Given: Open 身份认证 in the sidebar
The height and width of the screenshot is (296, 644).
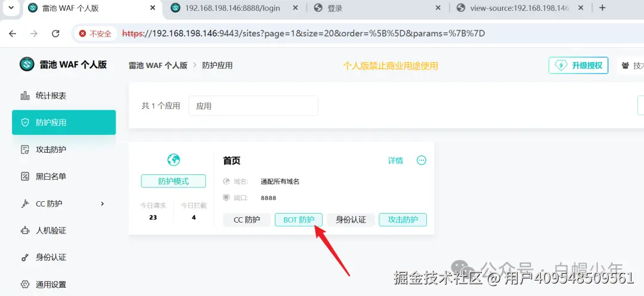Looking at the screenshot, I should pos(64,258).
